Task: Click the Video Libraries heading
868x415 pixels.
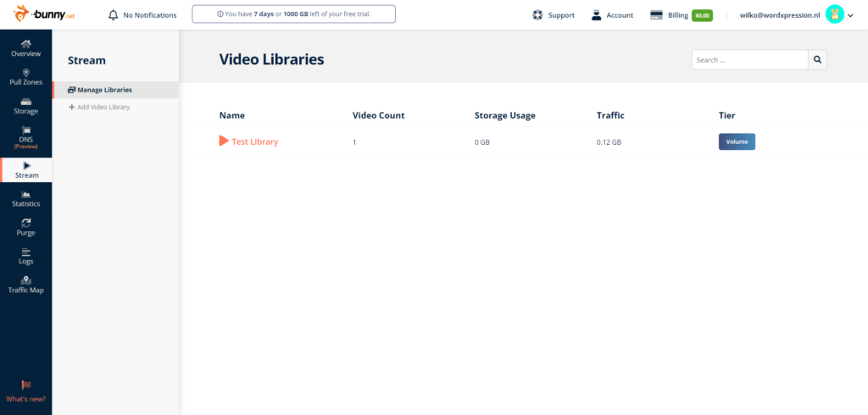Action: [x=272, y=59]
